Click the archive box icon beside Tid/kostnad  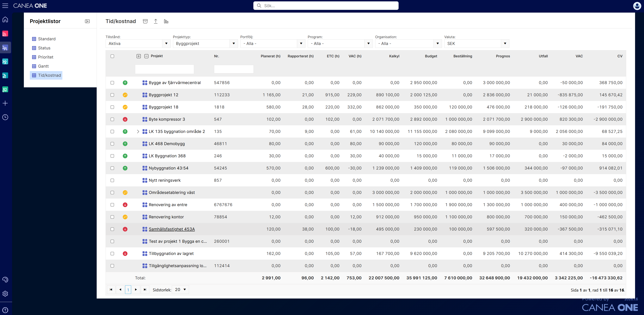click(145, 21)
